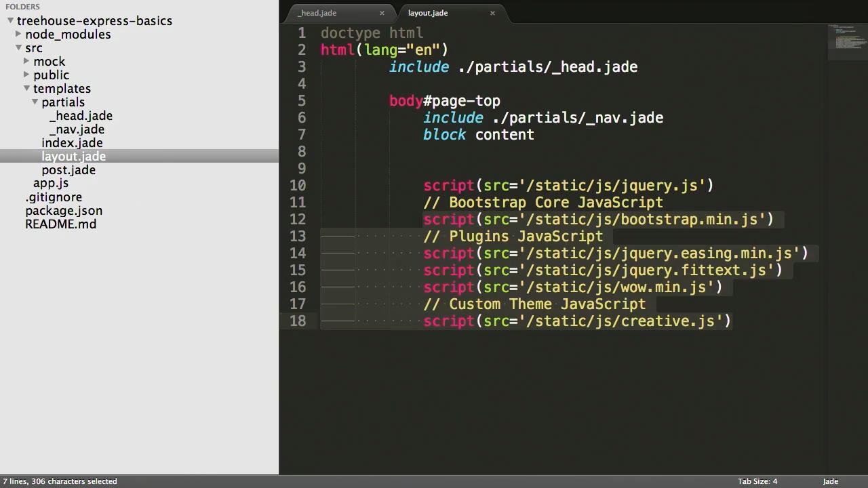Click '// Plugins JavaScript' comment
Viewport: 868px width, 488px height.
513,237
